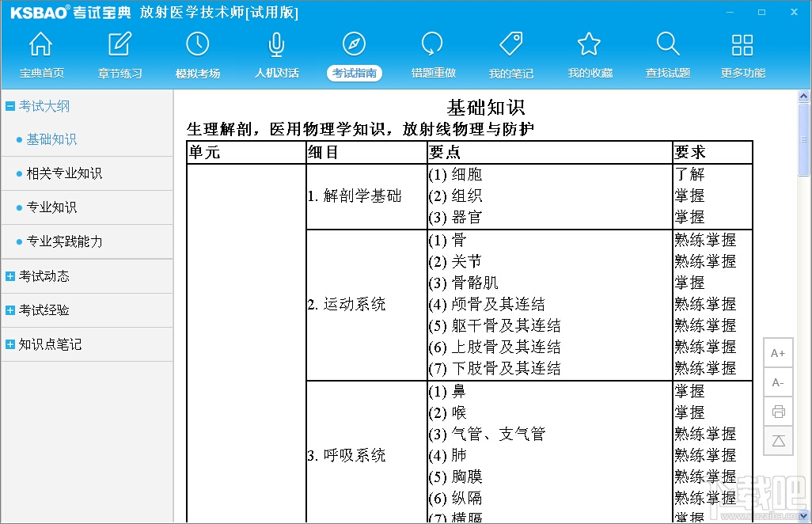
Task: Click the 章节练习 label text
Action: [120, 74]
